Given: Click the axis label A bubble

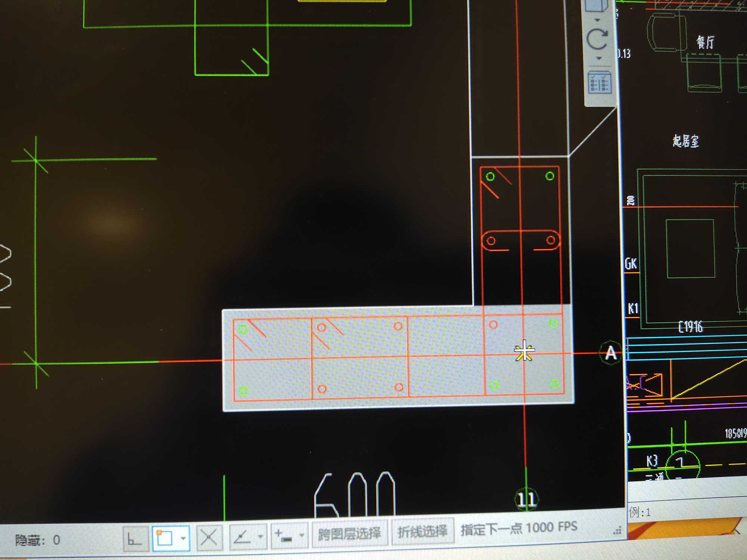Looking at the screenshot, I should [x=610, y=353].
